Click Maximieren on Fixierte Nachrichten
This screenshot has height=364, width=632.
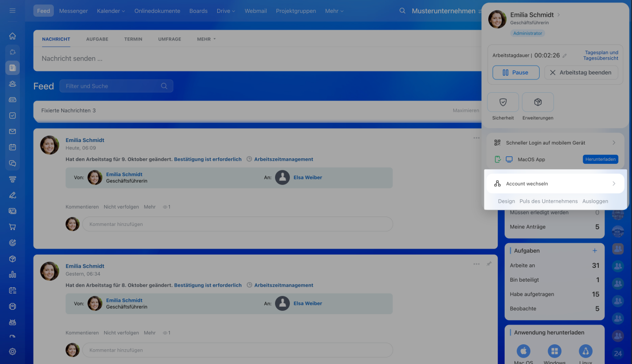pos(466,110)
